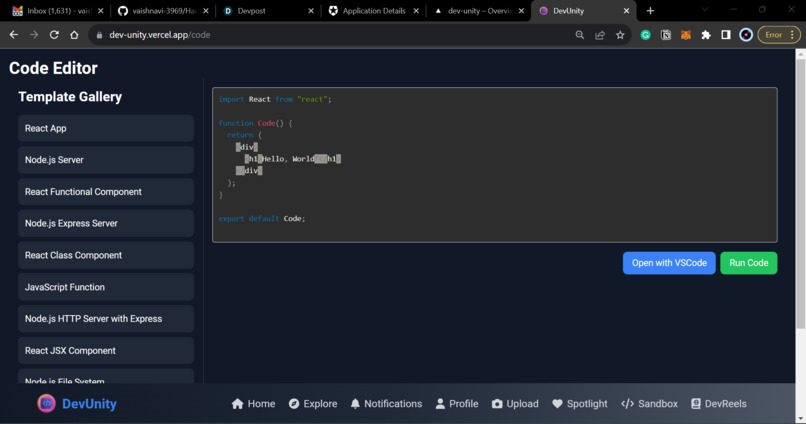
Task: Bookmark this page with star icon
Action: coord(620,35)
